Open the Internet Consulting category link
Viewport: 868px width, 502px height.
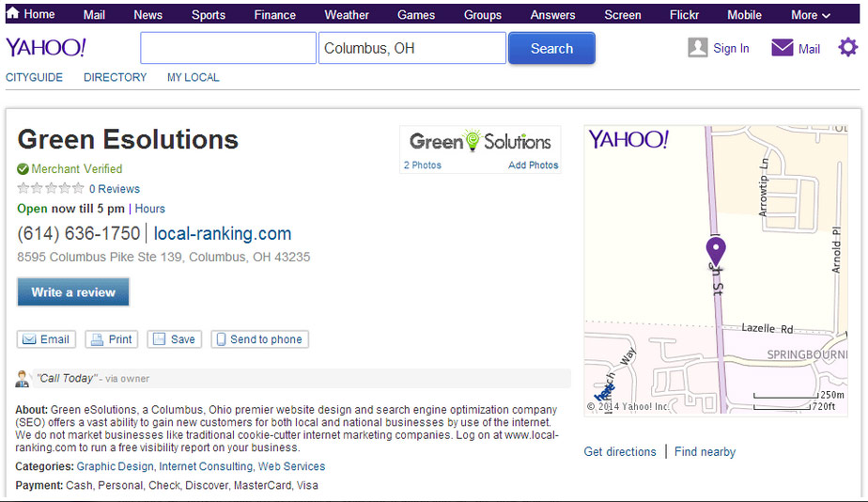coord(206,466)
